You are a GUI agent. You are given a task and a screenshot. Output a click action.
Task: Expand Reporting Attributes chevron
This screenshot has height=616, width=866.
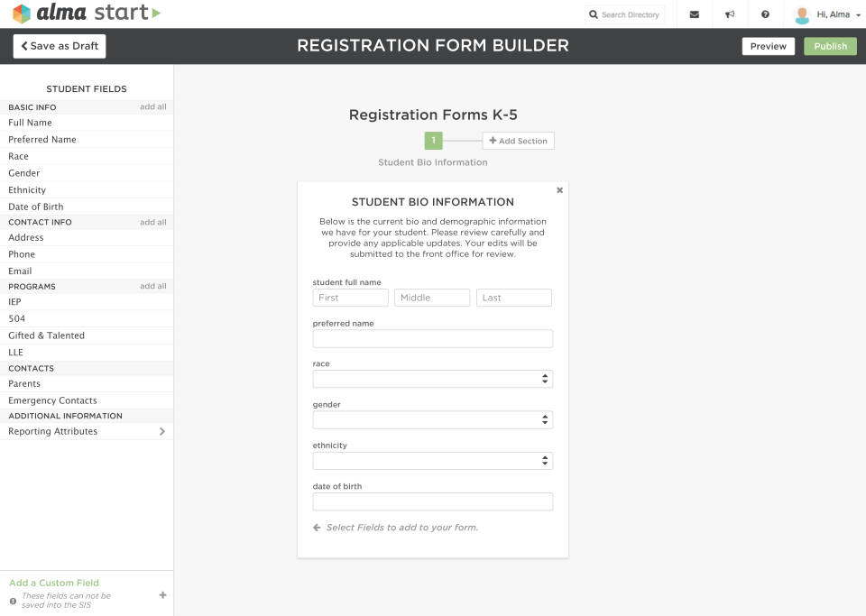point(162,432)
